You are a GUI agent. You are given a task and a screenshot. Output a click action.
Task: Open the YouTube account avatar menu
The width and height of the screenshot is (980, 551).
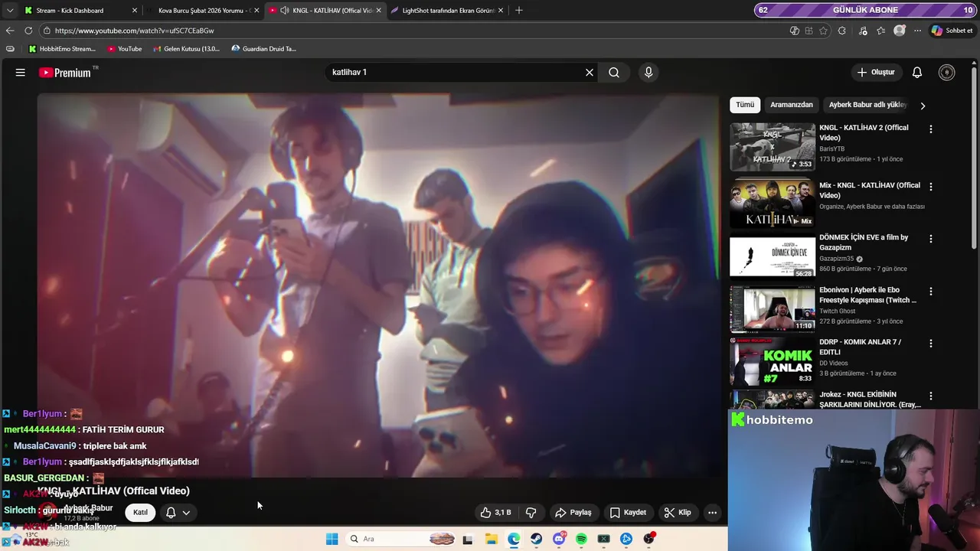[x=946, y=73]
